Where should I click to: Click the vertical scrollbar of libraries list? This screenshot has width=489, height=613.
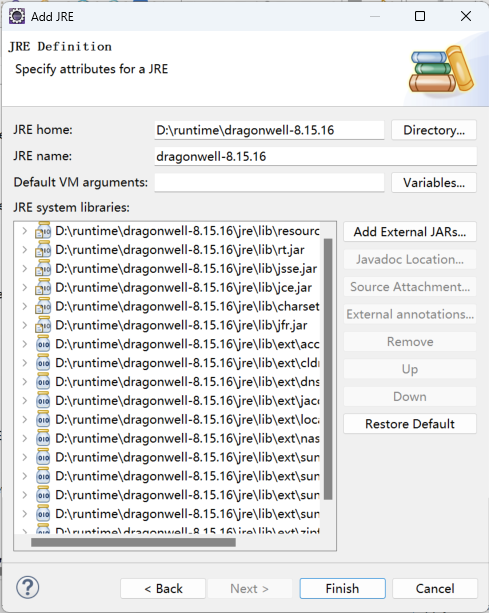pyautogui.click(x=328, y=369)
